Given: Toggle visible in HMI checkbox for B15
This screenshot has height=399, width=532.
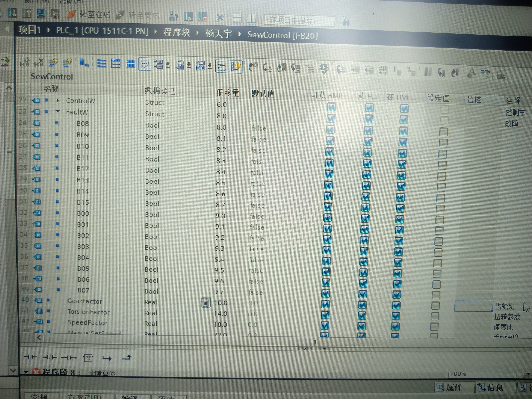Looking at the screenshot, I should pos(400,208).
